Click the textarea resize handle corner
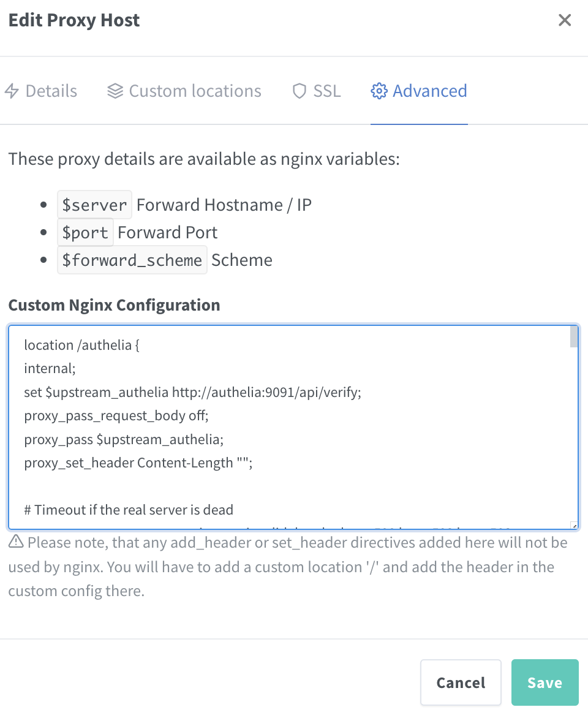This screenshot has height=718, width=588. tap(574, 526)
